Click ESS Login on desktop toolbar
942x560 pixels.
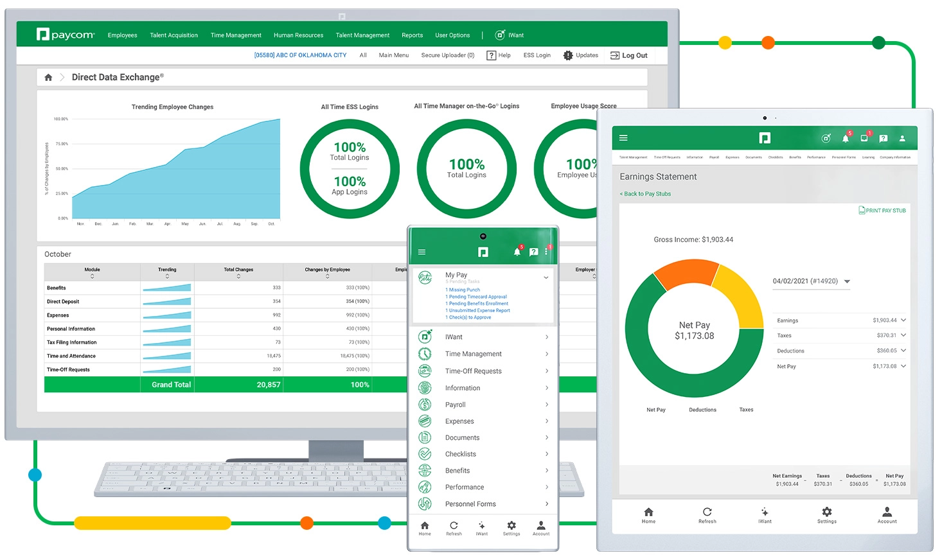coord(537,55)
